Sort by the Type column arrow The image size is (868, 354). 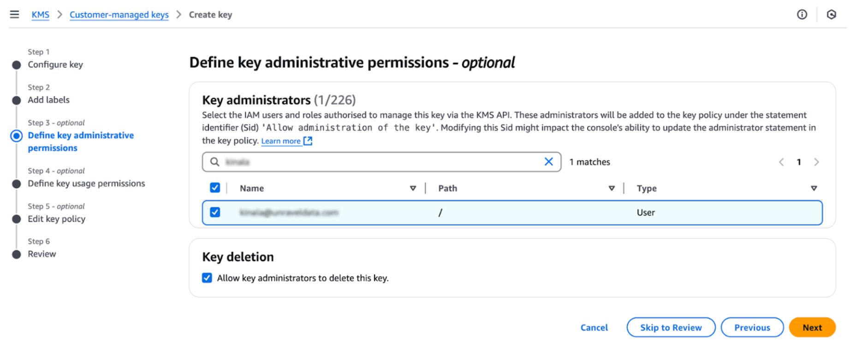[814, 188]
